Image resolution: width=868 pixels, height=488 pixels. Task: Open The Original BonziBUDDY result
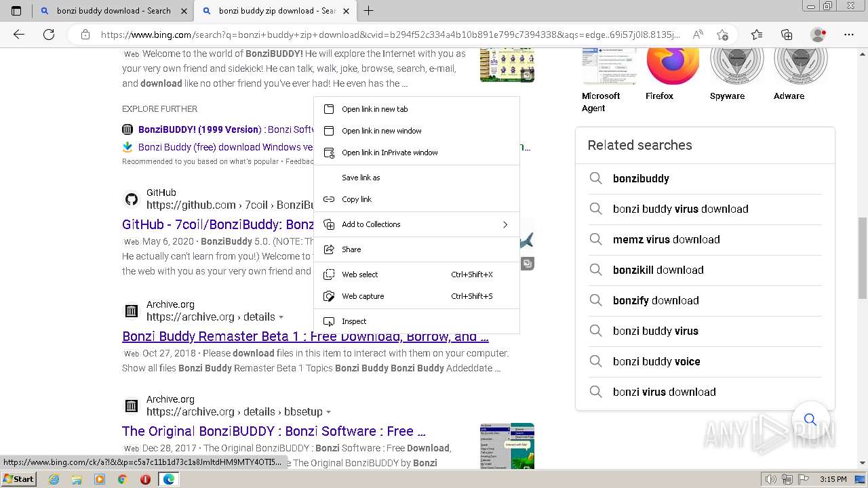click(274, 431)
